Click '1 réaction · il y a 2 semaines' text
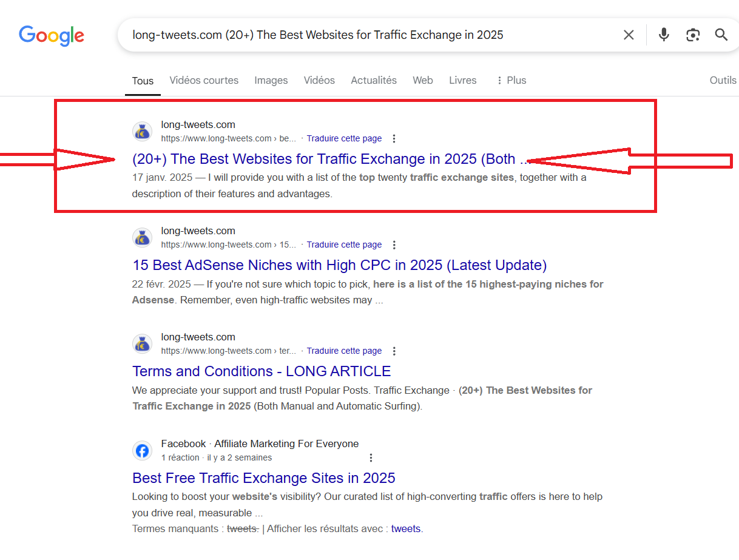 [217, 457]
